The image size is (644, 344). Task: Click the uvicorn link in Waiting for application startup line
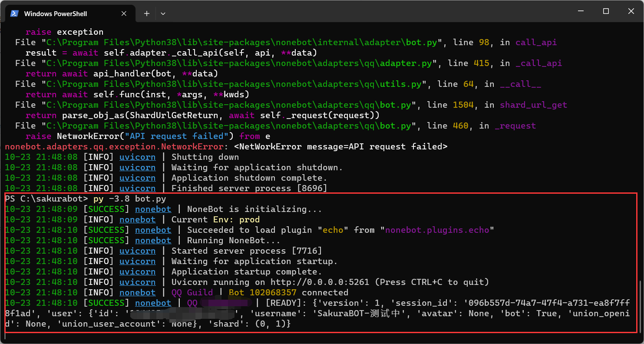coord(137,261)
